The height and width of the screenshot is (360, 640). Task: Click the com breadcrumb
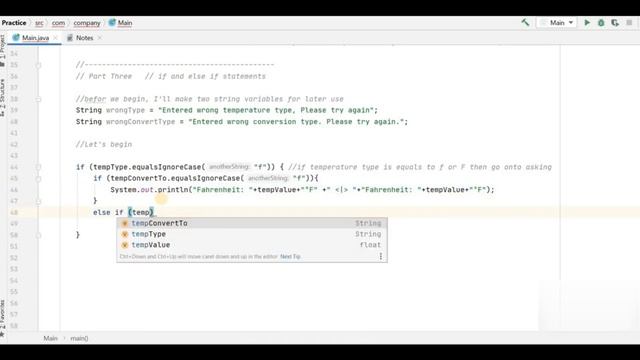coord(58,23)
